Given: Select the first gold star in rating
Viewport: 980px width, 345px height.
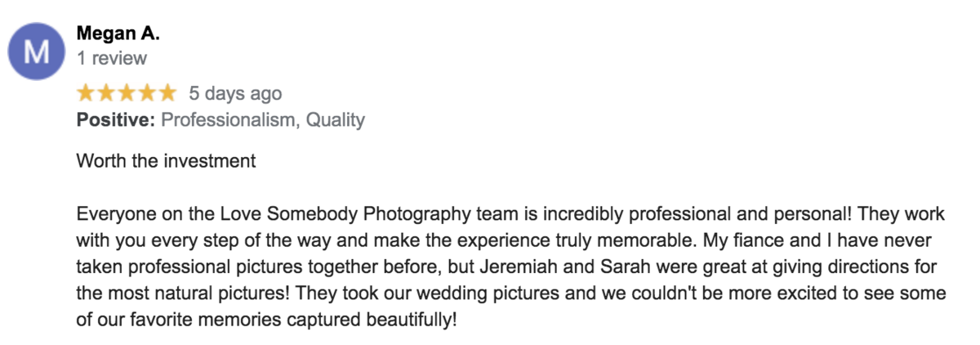Looking at the screenshot, I should point(86,92).
